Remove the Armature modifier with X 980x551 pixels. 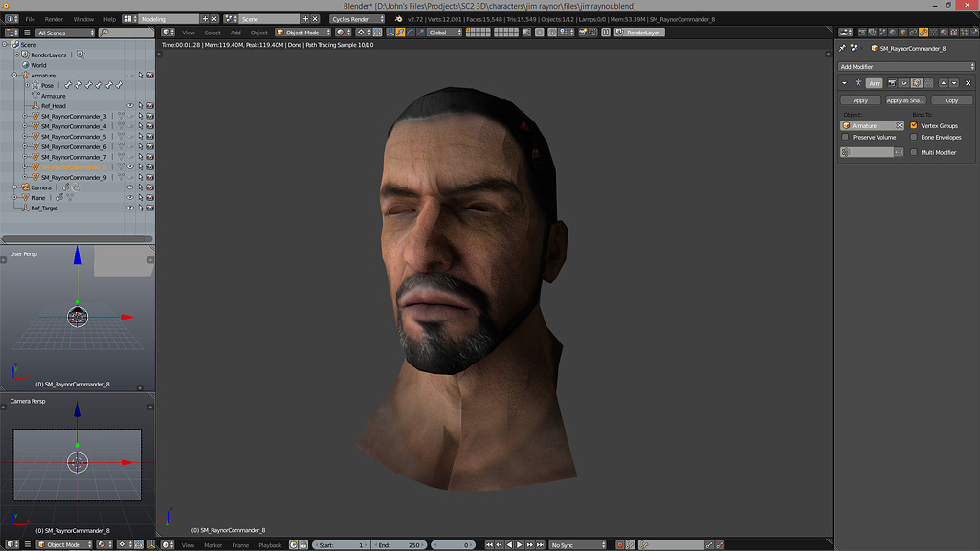click(969, 83)
